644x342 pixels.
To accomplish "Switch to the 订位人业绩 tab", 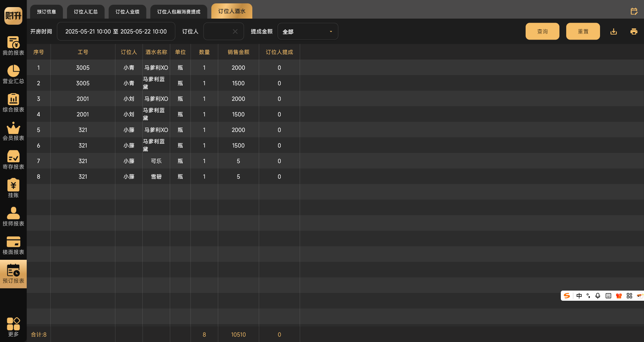I will (x=128, y=12).
